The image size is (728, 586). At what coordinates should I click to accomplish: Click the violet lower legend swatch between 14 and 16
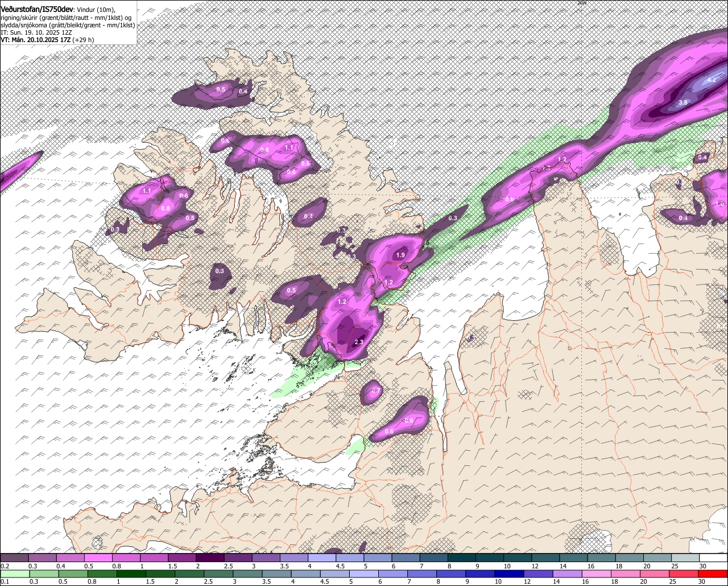tap(568, 574)
